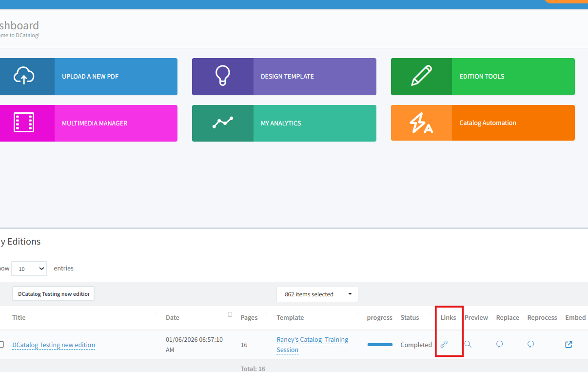Click the lightbulb Design Template icon
This screenshot has height=372, width=588.
tap(222, 76)
